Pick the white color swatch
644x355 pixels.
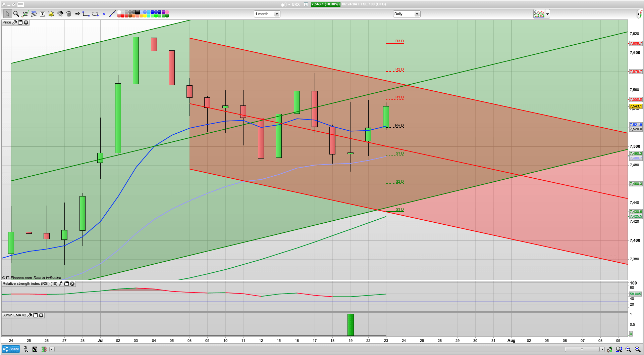(119, 12)
